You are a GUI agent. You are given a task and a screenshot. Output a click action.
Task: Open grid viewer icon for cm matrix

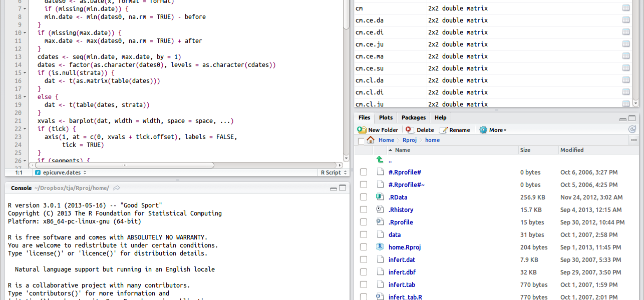[626, 8]
